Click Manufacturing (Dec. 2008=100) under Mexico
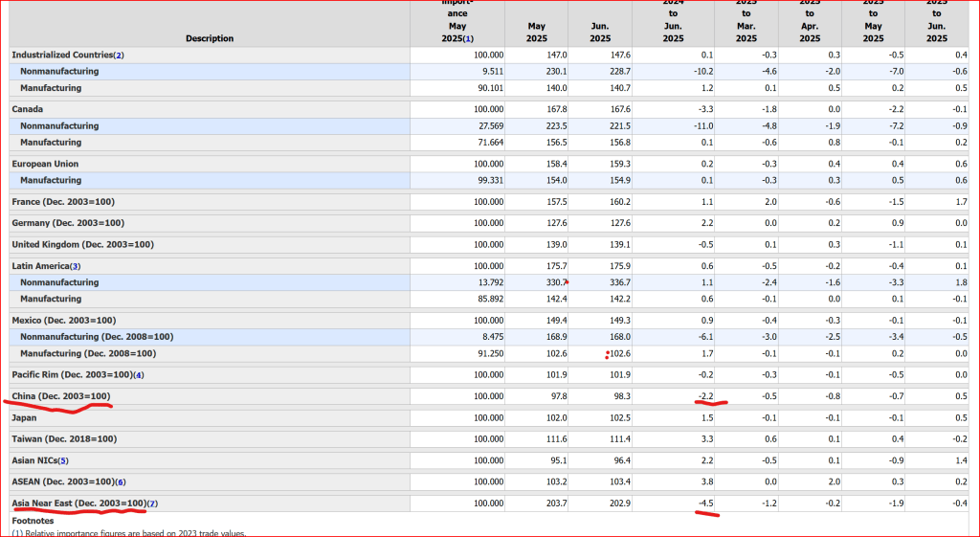This screenshot has height=537, width=980. [88, 353]
